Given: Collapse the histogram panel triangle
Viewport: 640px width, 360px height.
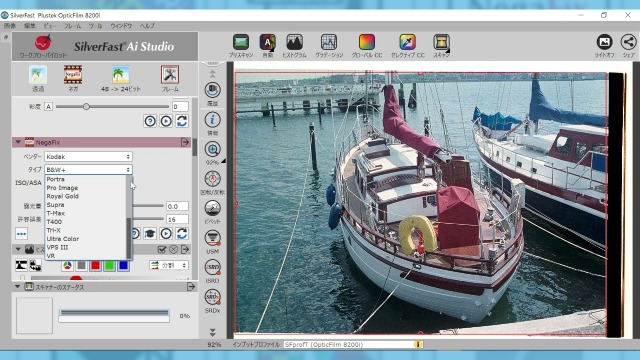Looking at the screenshot, I should (x=18, y=249).
